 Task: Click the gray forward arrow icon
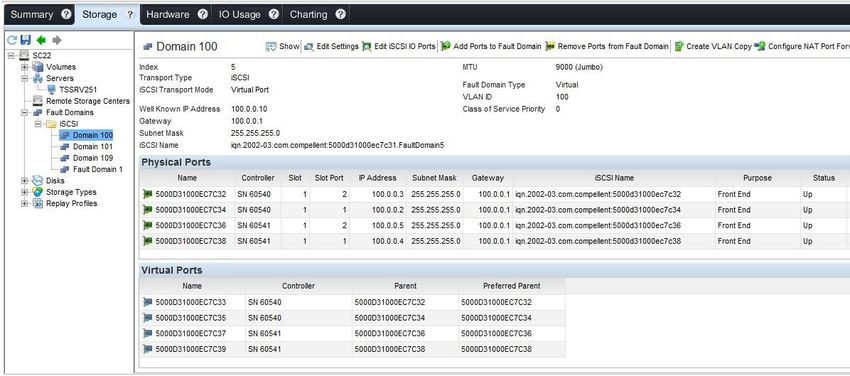click(56, 40)
